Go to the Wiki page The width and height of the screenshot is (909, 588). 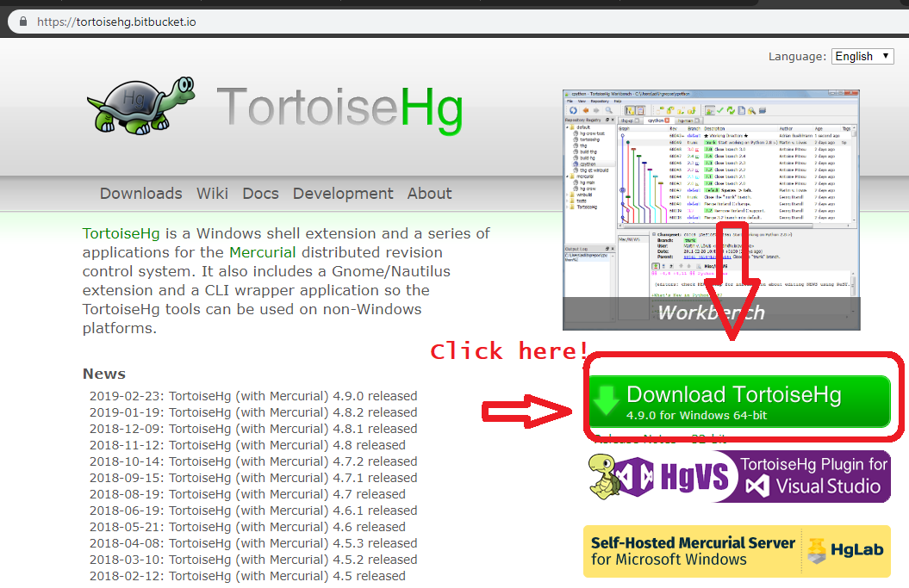coord(212,194)
